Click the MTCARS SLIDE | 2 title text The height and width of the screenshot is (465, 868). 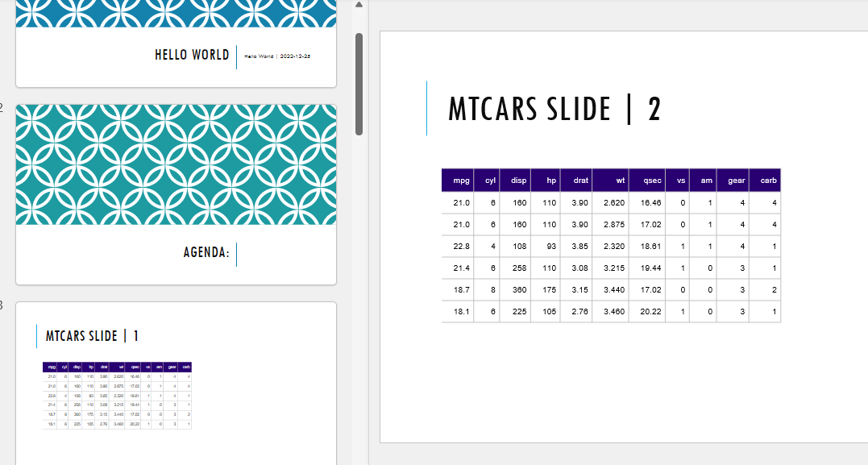pyautogui.click(x=554, y=109)
